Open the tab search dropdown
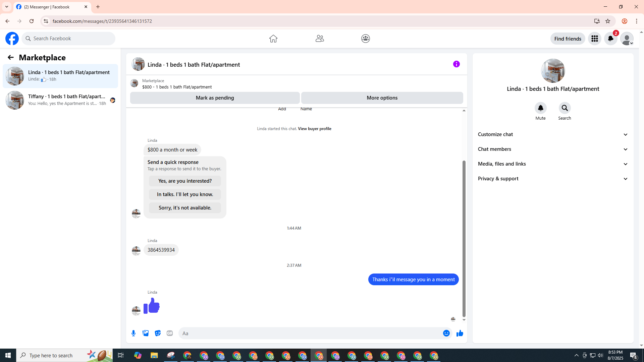644x362 pixels. coord(7,7)
